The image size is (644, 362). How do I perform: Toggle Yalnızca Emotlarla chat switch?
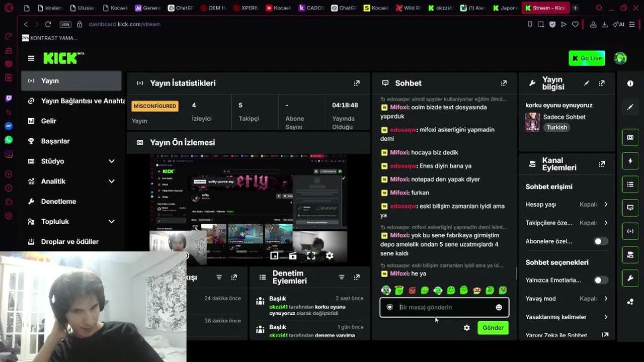tap(600, 280)
